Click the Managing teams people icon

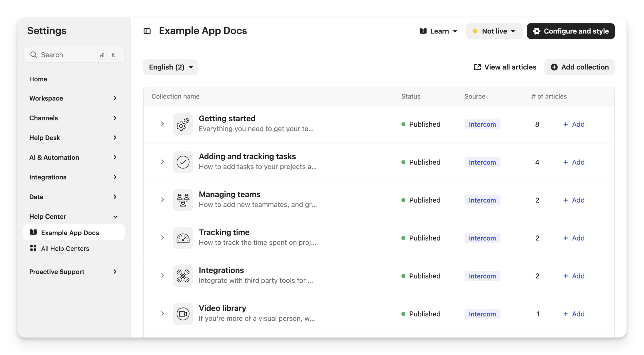coord(183,200)
